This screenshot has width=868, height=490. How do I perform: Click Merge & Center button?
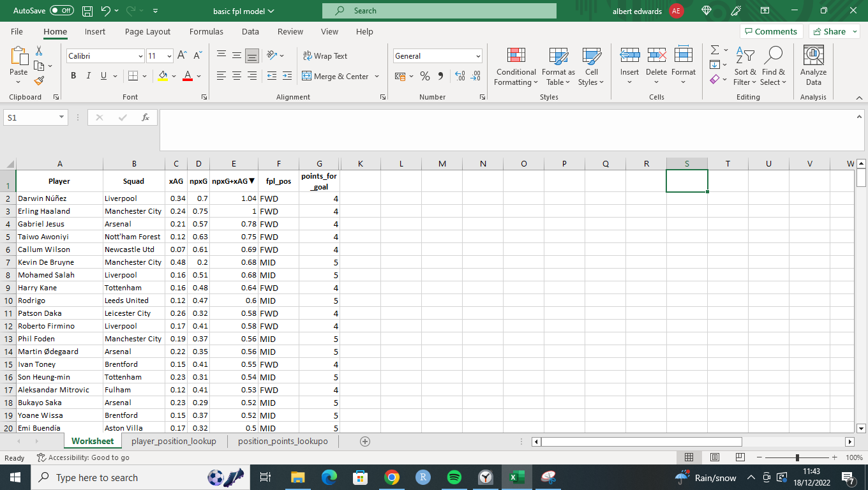tap(334, 76)
